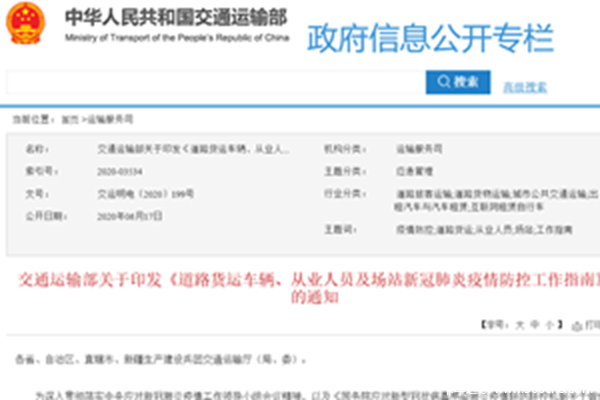This screenshot has height=400, width=600.
Task: Go to 首页 in the breadcrumb
Action: (x=69, y=118)
